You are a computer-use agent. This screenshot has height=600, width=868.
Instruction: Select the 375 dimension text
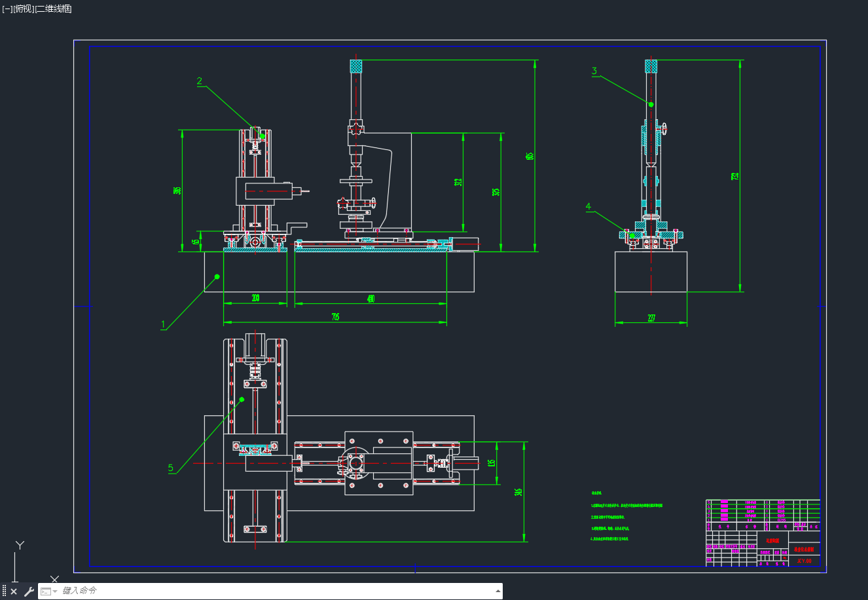click(496, 191)
